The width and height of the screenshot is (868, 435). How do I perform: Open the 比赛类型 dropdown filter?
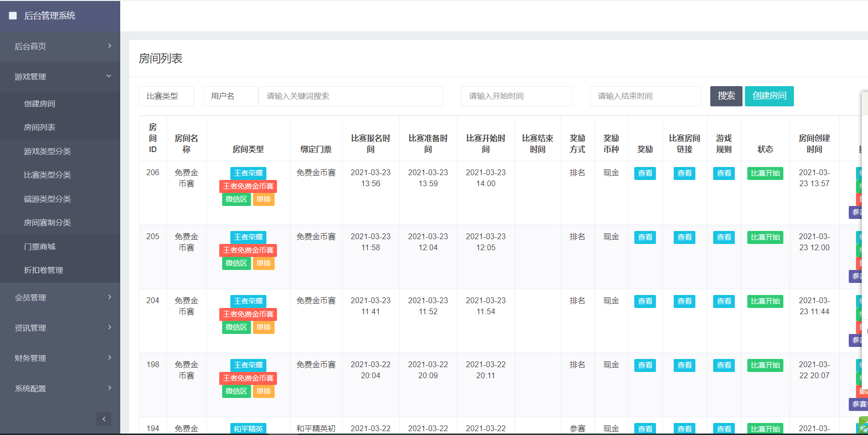[x=166, y=96]
